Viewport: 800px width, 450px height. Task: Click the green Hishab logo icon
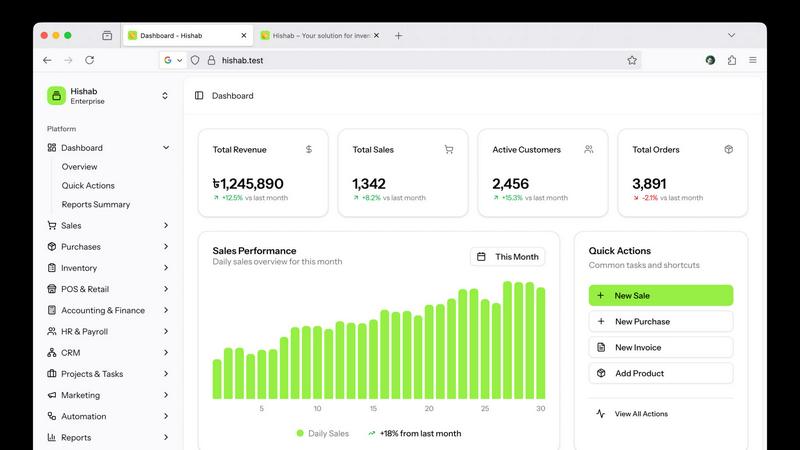(57, 95)
